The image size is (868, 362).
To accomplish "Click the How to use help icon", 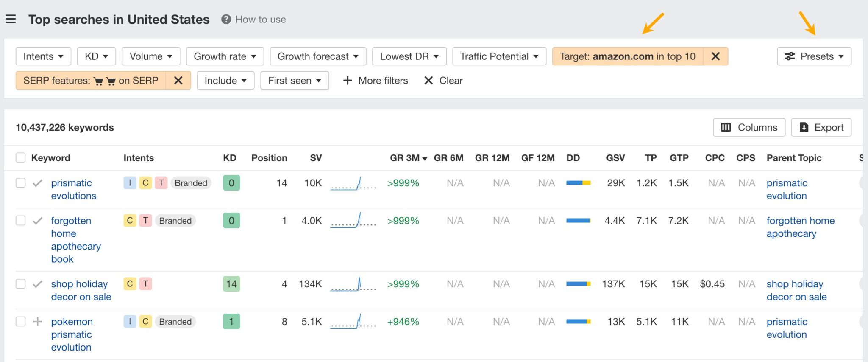I will pos(226,20).
